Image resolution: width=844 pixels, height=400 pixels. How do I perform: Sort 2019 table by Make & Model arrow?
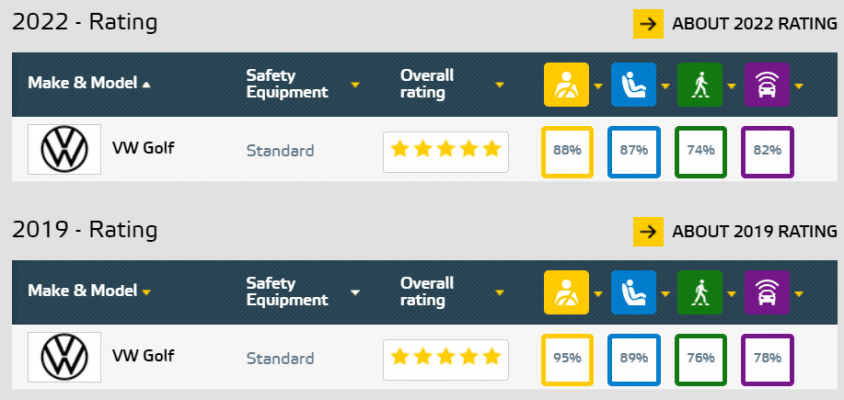(146, 292)
